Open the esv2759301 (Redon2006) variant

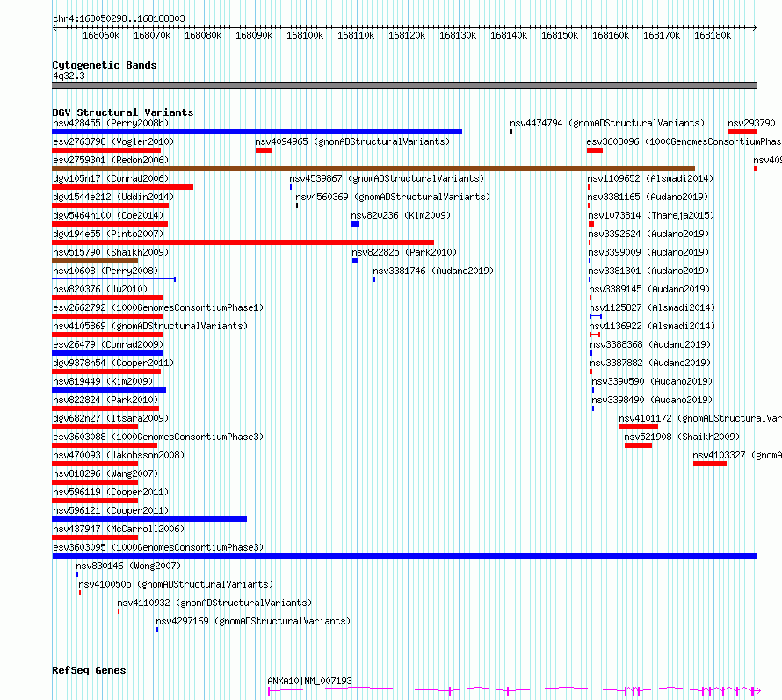pos(111,160)
